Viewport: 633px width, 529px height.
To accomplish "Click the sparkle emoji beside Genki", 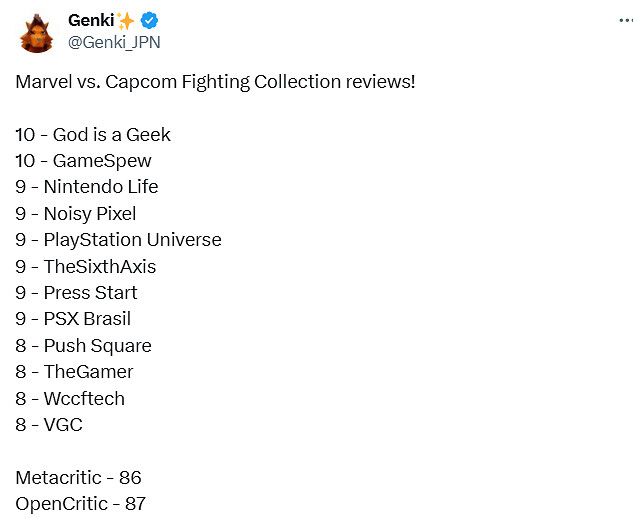I will pyautogui.click(x=127, y=20).
